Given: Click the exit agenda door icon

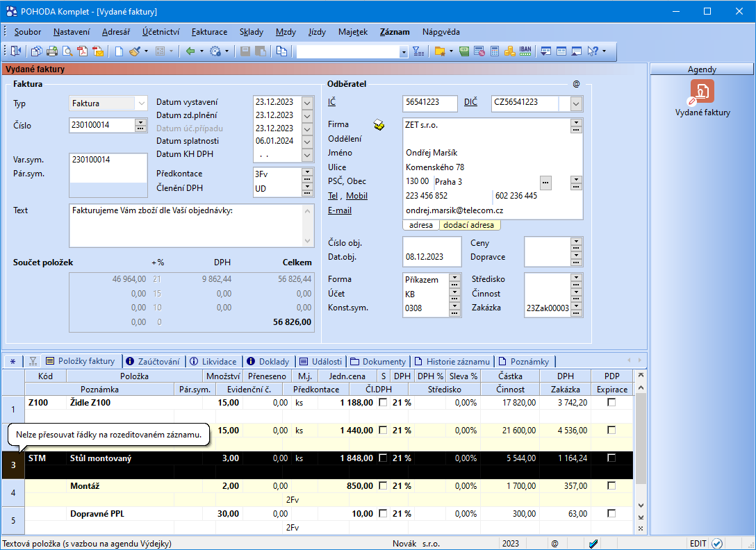Looking at the screenshot, I should click(x=16, y=51).
